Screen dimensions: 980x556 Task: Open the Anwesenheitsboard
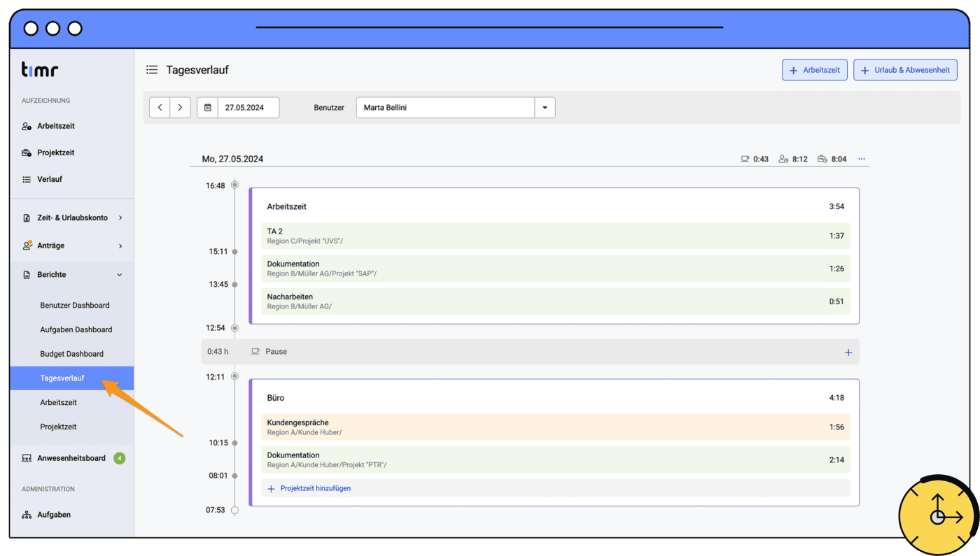[73, 458]
